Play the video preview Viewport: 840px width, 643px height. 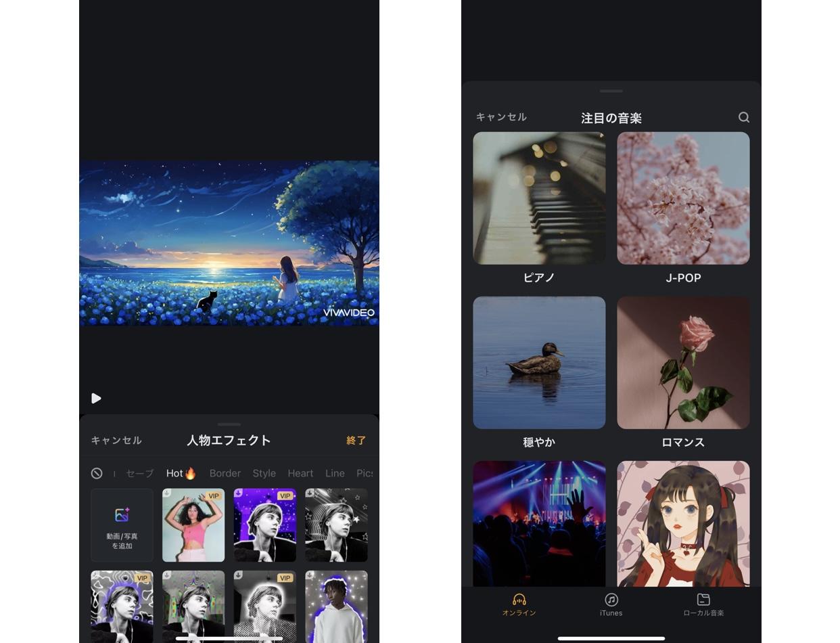(96, 398)
